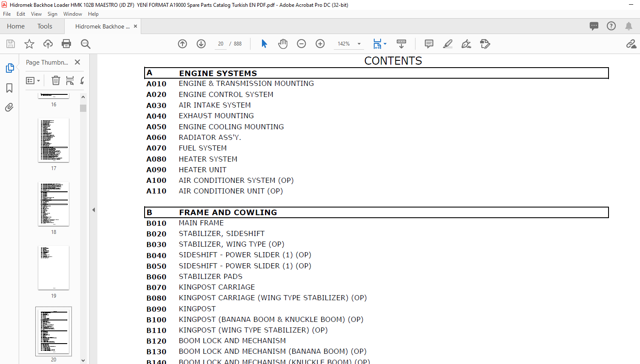Open the Bookmarks panel icon

(x=9, y=88)
